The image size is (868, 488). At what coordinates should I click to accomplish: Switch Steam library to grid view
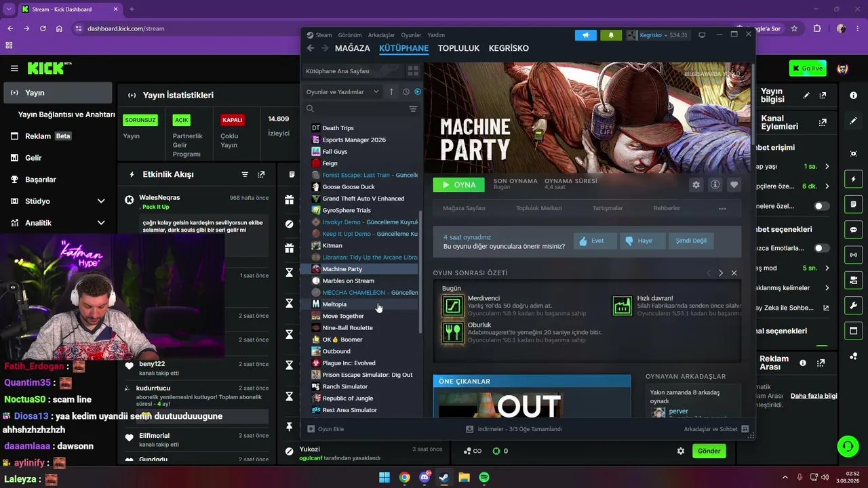413,71
